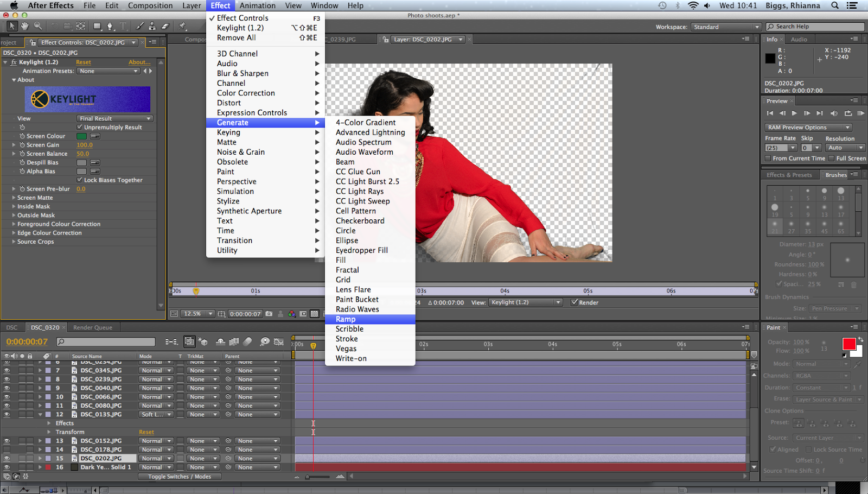
Task: Open the timeline Graph Editor icon
Action: coord(279,341)
